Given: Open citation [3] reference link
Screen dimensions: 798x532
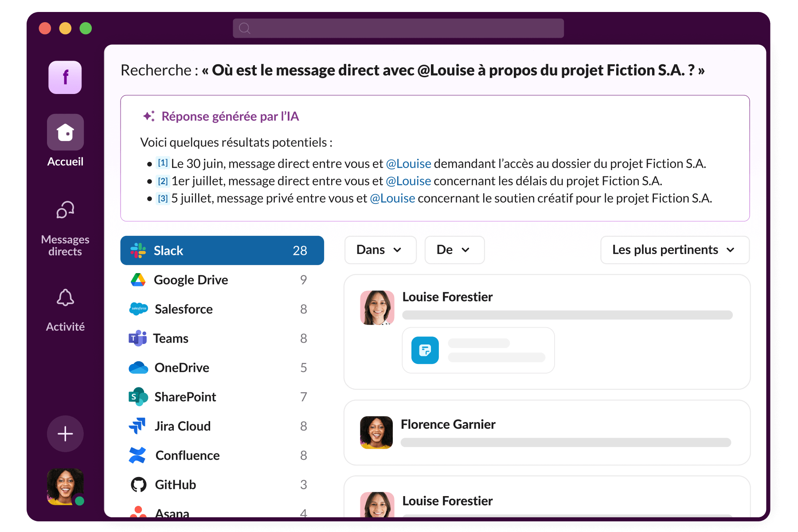Looking at the screenshot, I should pyautogui.click(x=163, y=198).
